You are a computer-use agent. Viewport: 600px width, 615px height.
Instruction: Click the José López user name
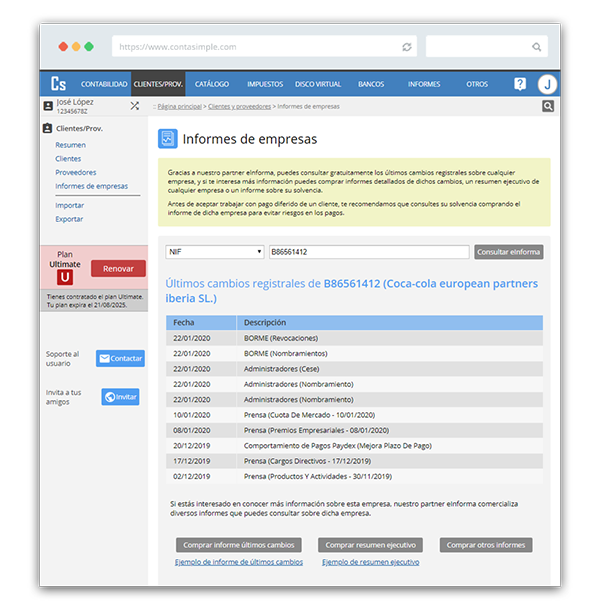point(75,102)
